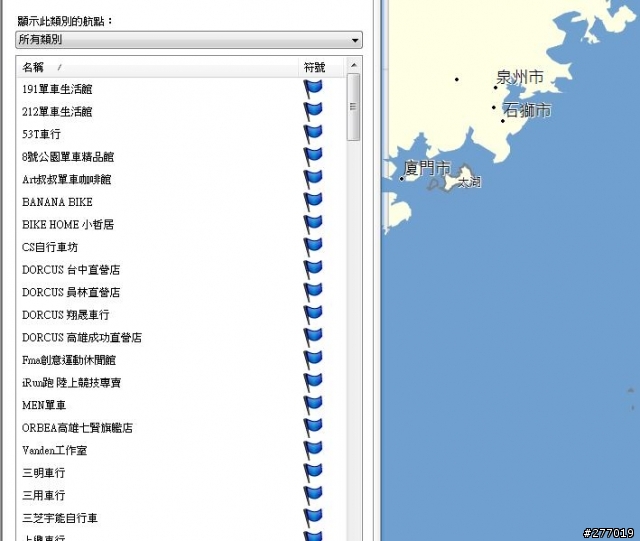Click blue flag icon for Fma創意運動休閒館

tap(313, 360)
